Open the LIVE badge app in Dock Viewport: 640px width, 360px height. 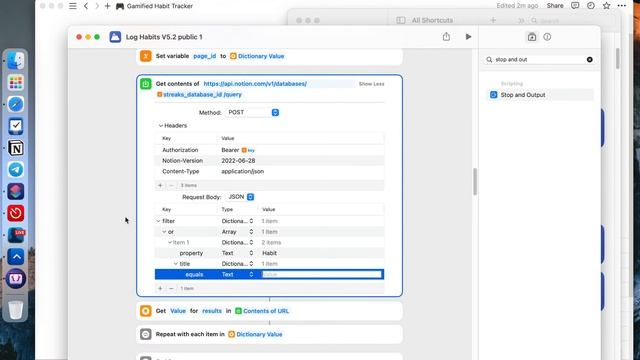16,235
